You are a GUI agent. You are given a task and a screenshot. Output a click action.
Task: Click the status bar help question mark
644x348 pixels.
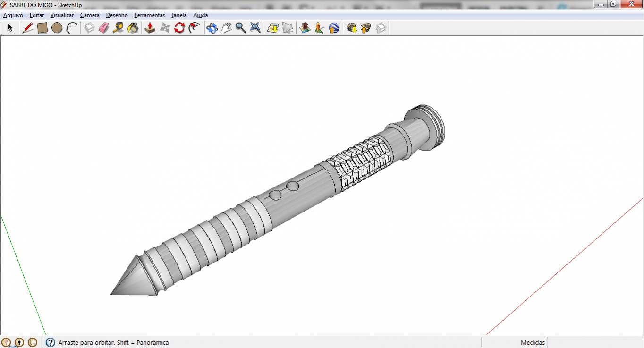tap(51, 342)
